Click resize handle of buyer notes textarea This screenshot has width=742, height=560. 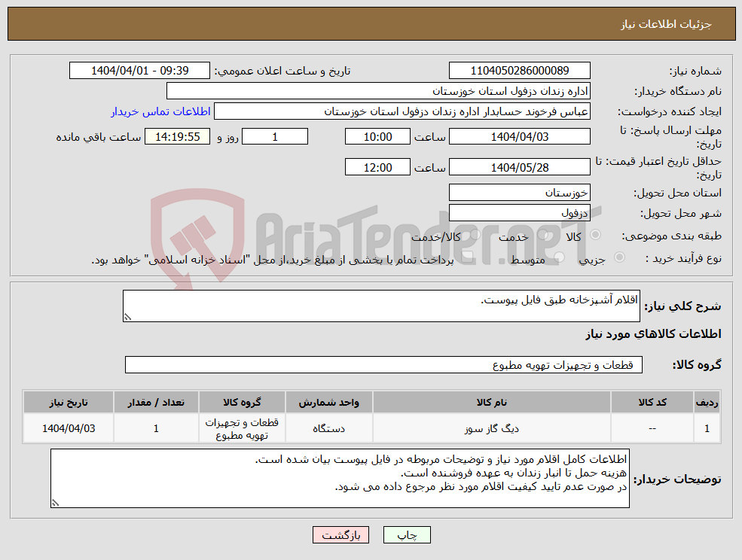click(55, 504)
